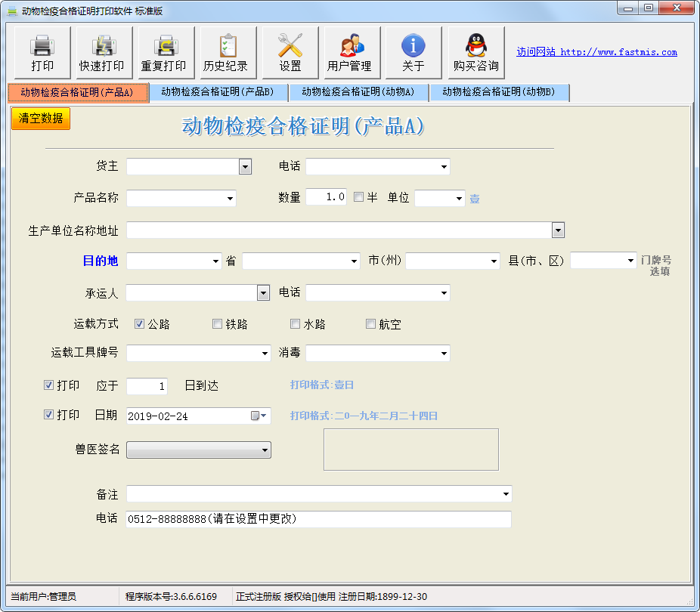Image resolution: width=700 pixels, height=612 pixels.
Task: Open the 关于 about info icon
Action: point(413,52)
